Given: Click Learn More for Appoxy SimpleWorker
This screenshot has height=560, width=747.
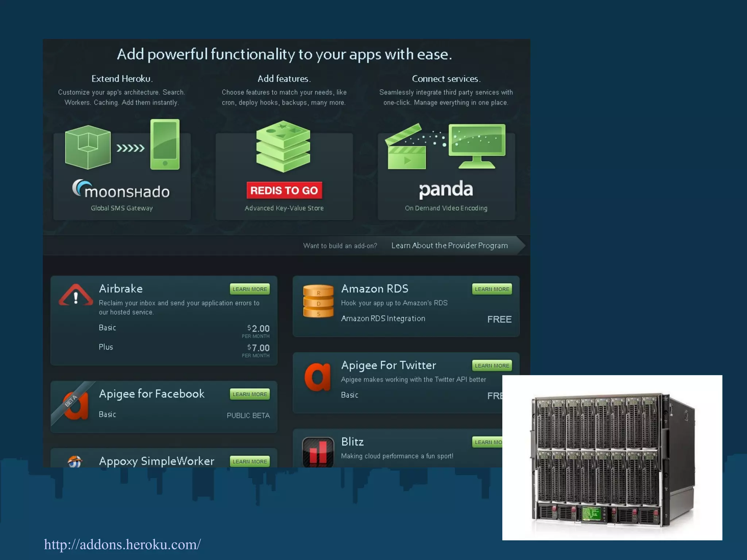Looking at the screenshot, I should pos(250,462).
